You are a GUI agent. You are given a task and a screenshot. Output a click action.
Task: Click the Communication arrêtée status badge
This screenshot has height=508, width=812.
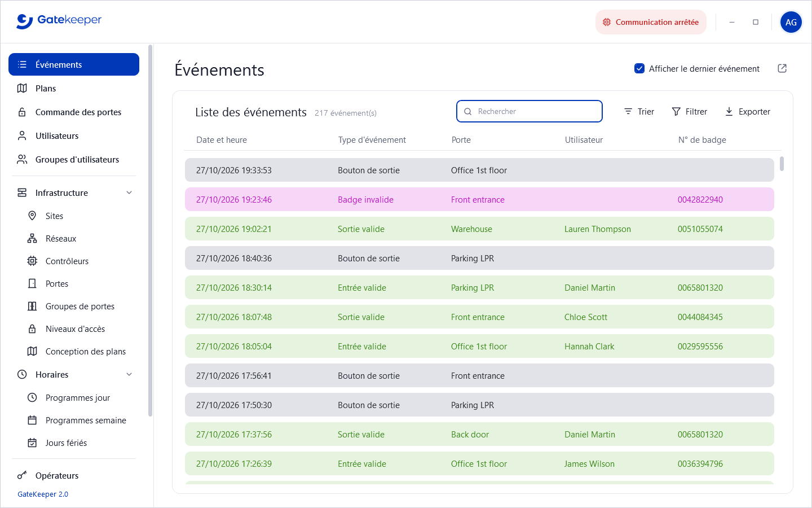click(x=651, y=22)
